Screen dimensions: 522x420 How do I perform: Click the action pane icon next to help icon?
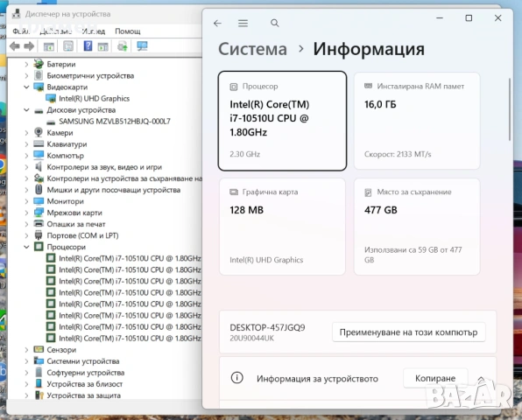102,46
